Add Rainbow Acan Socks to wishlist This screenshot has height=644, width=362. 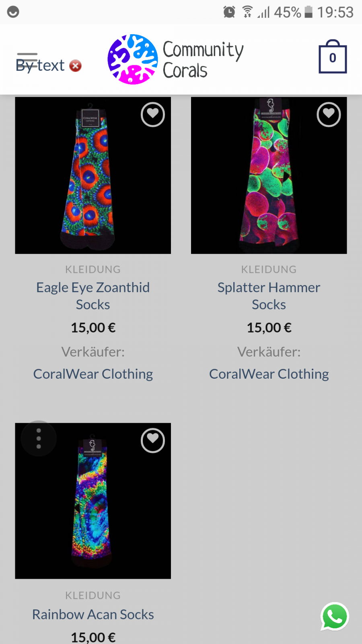[x=153, y=441]
